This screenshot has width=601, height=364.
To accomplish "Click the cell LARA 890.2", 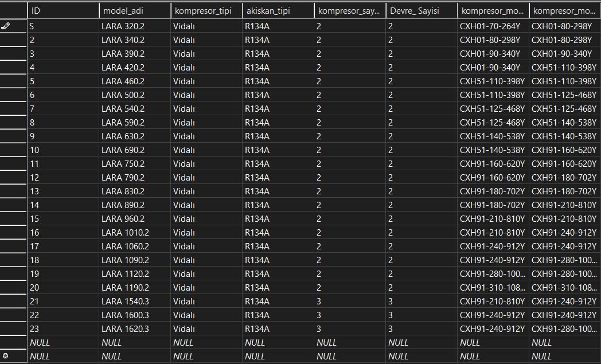I will coord(135,205).
